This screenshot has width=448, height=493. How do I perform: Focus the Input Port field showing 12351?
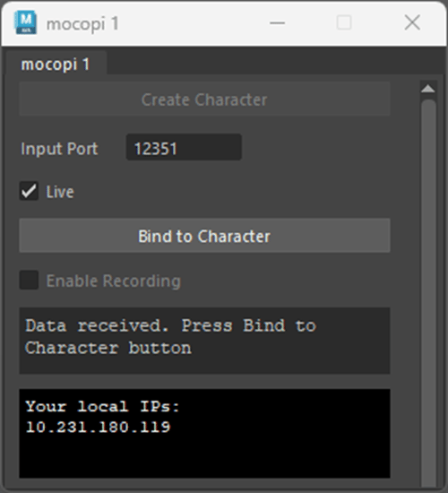tap(184, 147)
